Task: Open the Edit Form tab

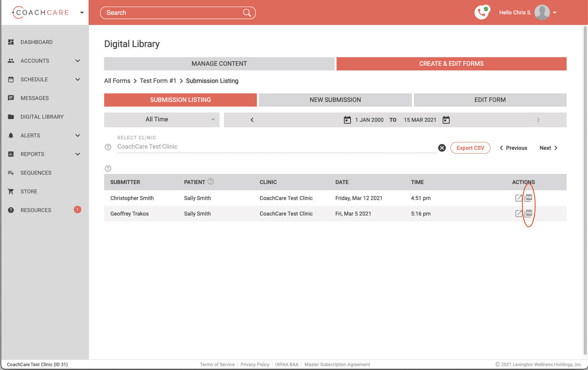Action: click(490, 100)
